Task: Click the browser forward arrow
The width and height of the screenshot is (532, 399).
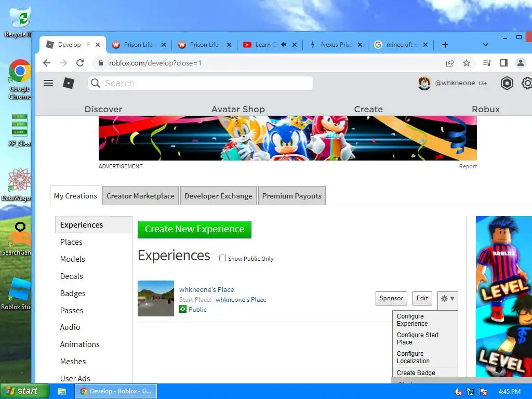Action: (x=63, y=63)
